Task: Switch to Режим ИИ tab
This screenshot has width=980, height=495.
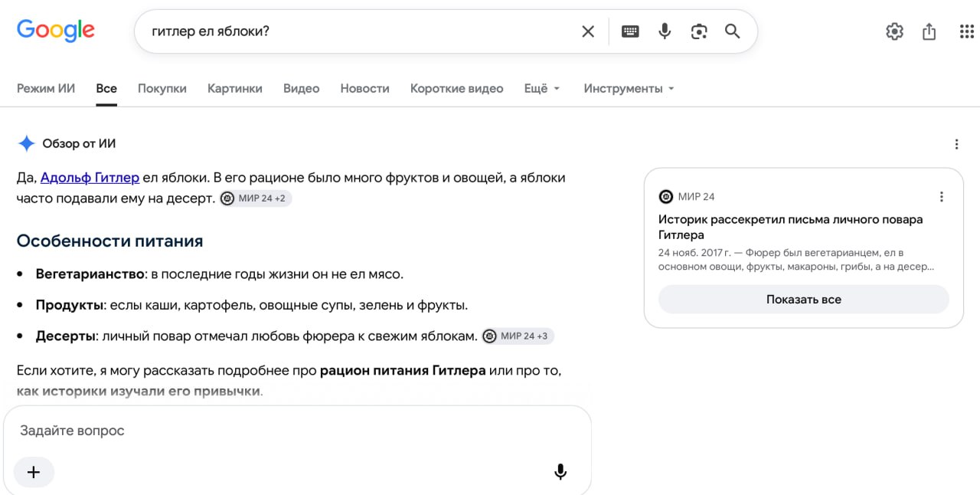Action: (46, 88)
